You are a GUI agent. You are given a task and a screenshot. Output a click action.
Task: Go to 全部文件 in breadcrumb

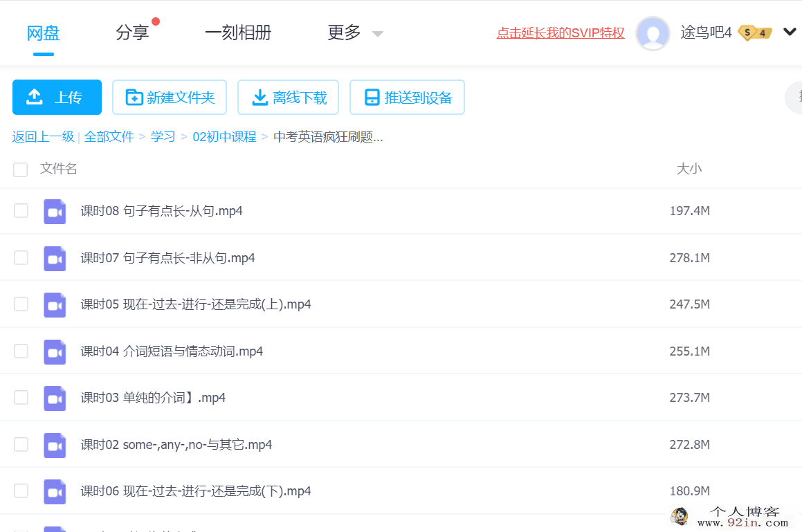click(109, 137)
